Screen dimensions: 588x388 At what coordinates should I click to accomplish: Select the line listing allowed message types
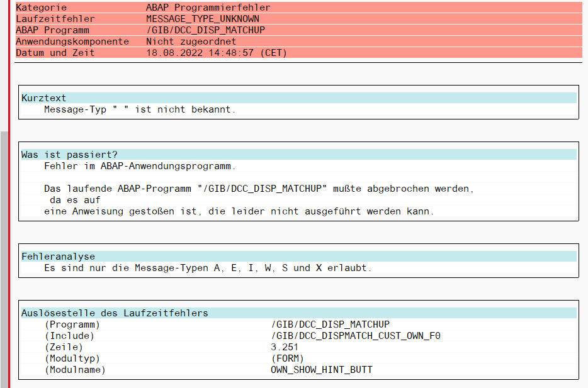tap(208, 268)
